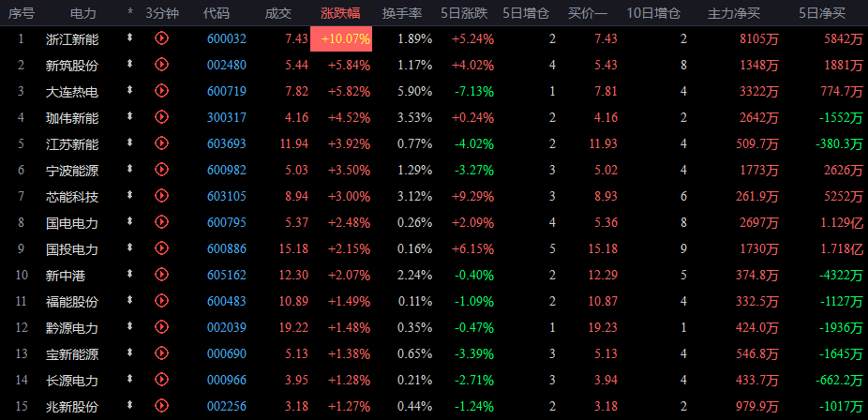Viewport: 868px width, 420px height.
Task: Open 3-minute play icon for 江苏新能
Action: point(161,142)
